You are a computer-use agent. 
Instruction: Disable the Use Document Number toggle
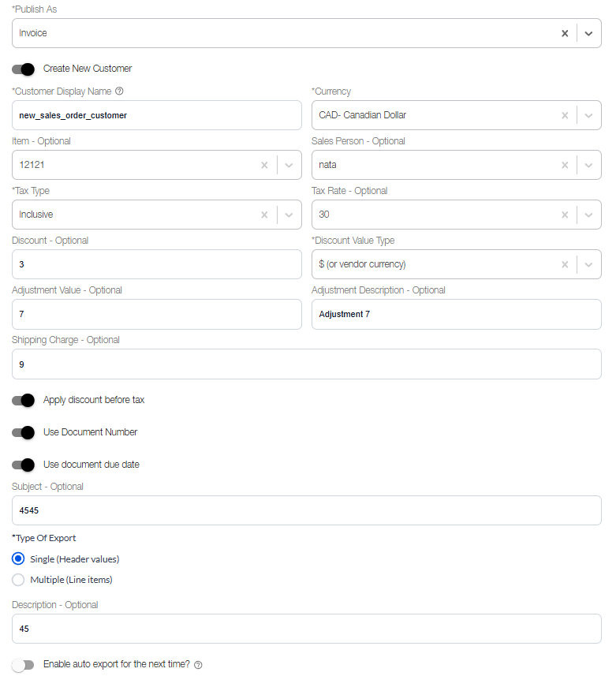24,432
